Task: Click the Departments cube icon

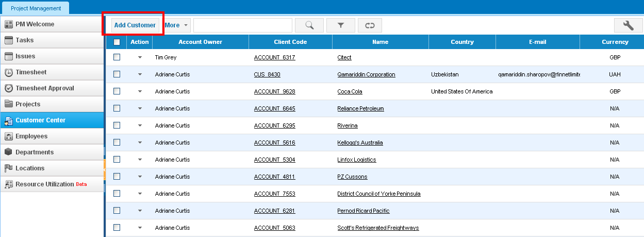Action: [x=8, y=152]
